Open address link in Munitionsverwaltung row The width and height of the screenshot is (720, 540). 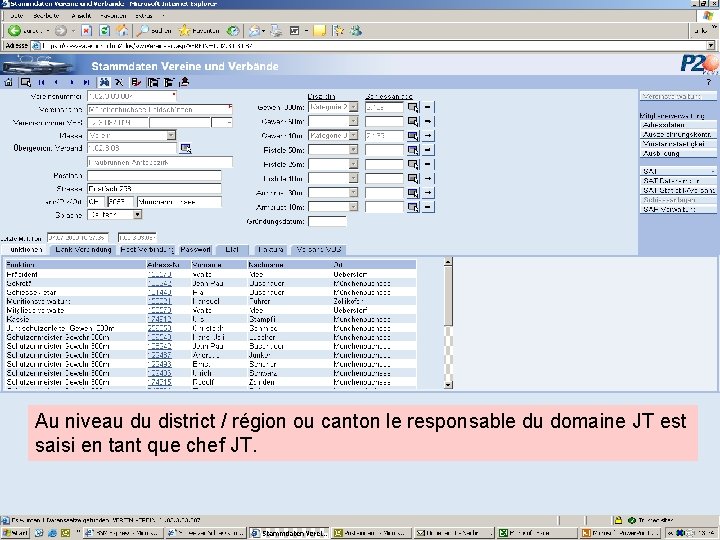(159, 301)
